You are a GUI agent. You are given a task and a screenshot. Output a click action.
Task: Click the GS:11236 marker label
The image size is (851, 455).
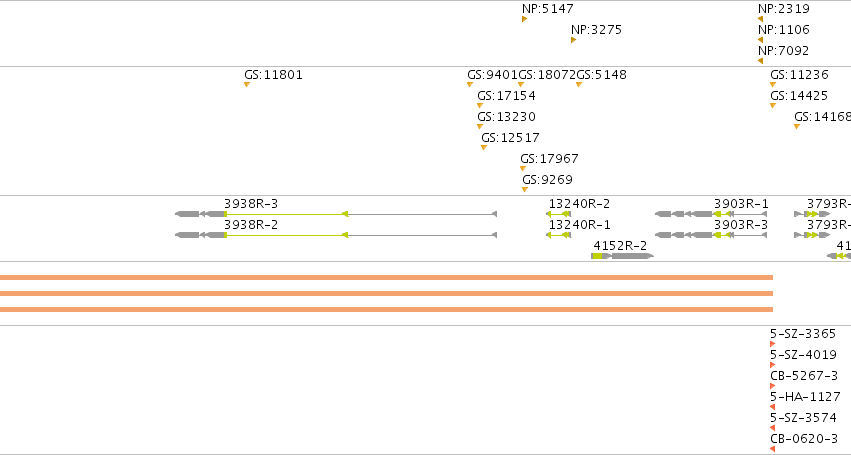[799, 75]
